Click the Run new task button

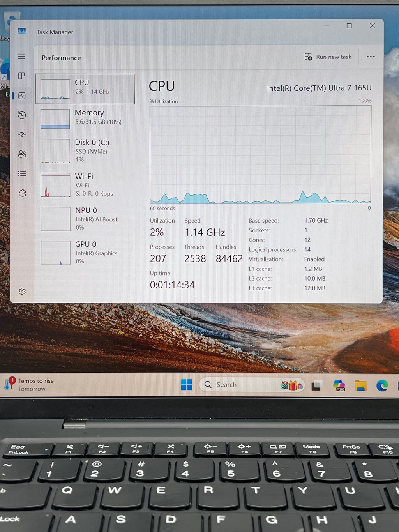(328, 57)
